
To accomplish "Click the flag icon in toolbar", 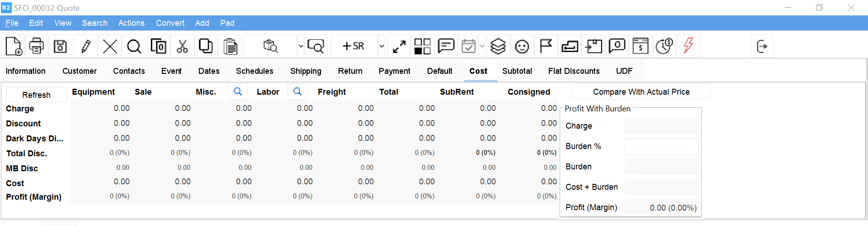I will click(546, 46).
